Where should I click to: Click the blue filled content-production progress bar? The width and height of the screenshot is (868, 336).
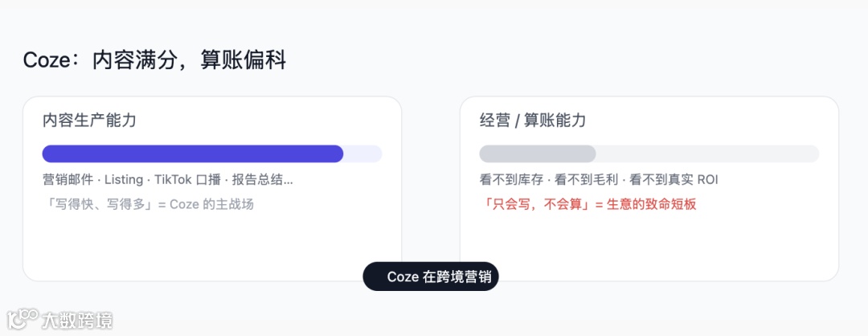pos(193,154)
